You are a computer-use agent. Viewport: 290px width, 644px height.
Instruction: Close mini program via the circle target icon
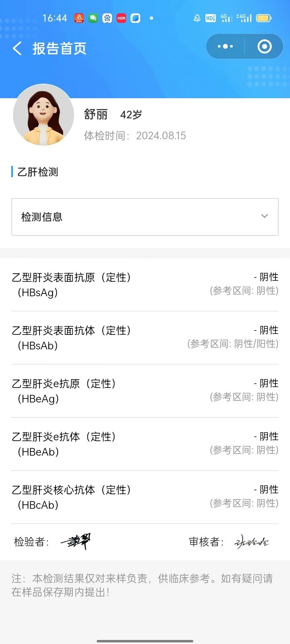264,47
